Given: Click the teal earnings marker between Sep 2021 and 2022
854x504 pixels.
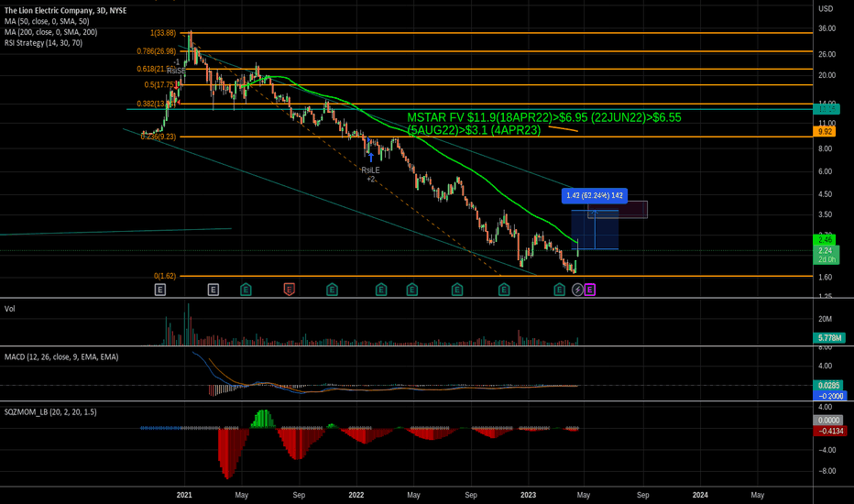Looking at the screenshot, I should coord(332,290).
